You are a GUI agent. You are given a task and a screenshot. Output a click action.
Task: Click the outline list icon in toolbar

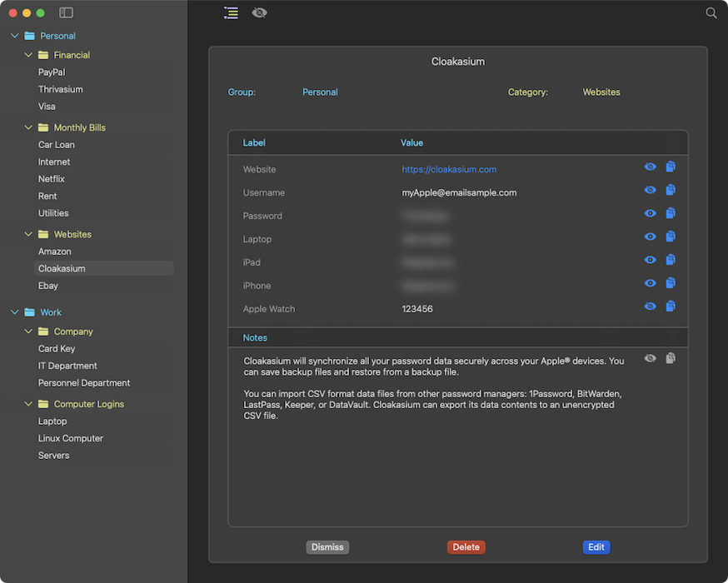(x=231, y=13)
